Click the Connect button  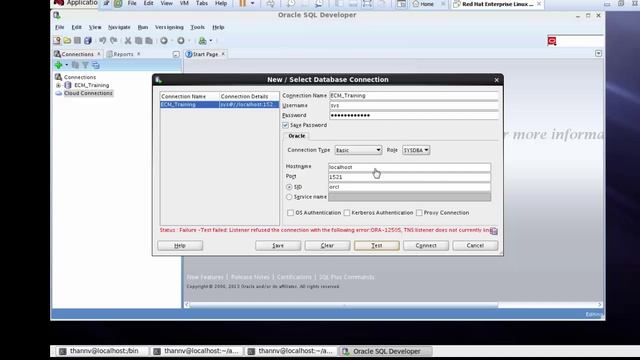426,245
